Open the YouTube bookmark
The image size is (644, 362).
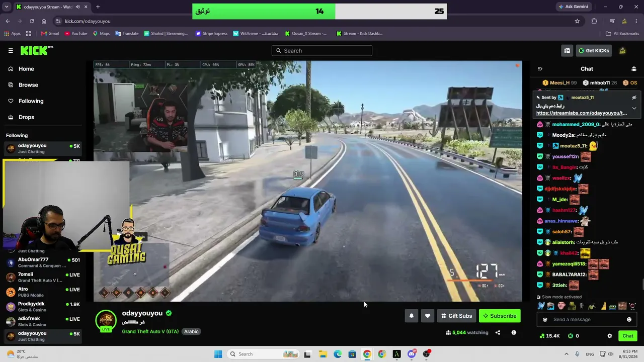pos(75,34)
